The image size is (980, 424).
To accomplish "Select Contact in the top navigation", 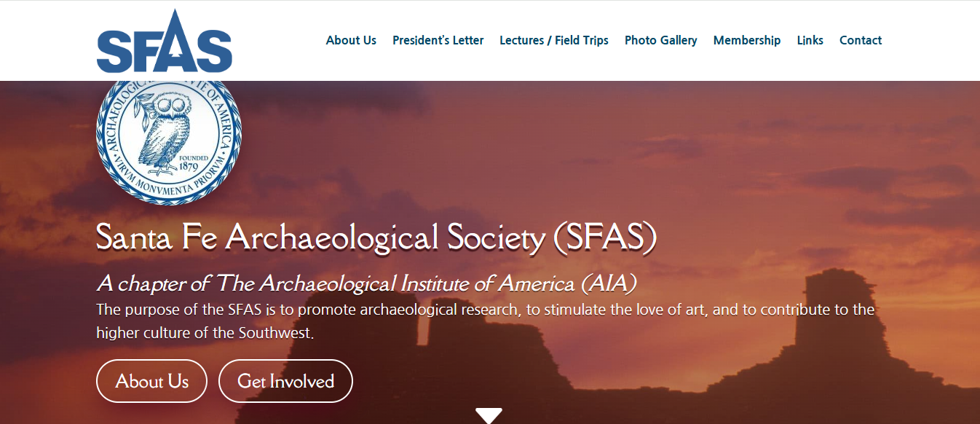I will point(860,40).
